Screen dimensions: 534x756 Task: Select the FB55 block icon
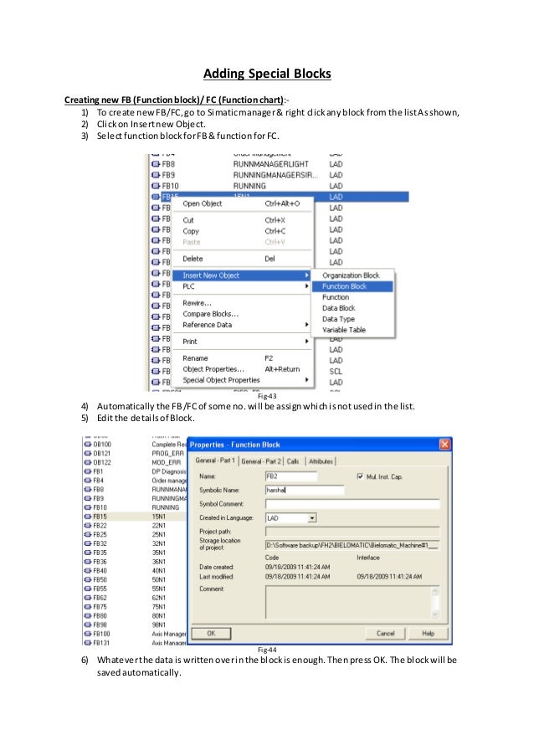pyautogui.click(x=88, y=589)
